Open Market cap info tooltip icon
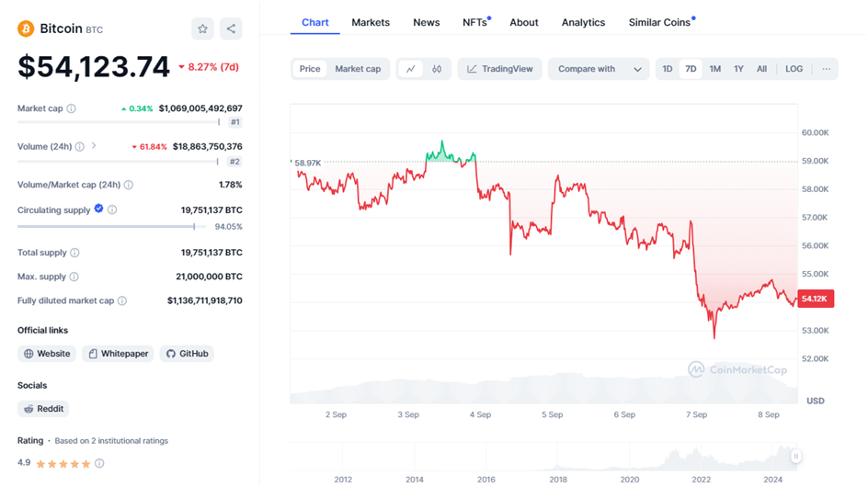Viewport: 868px width, 487px height. point(72,108)
